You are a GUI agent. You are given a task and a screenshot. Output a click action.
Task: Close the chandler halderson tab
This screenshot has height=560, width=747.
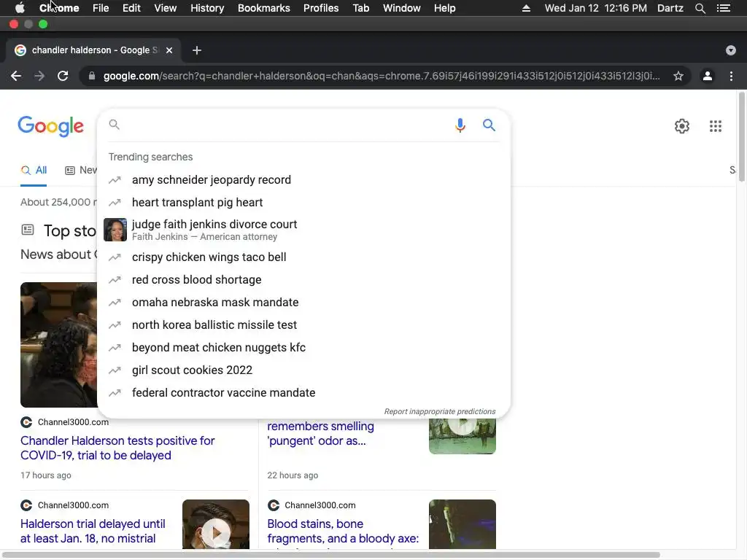click(169, 50)
